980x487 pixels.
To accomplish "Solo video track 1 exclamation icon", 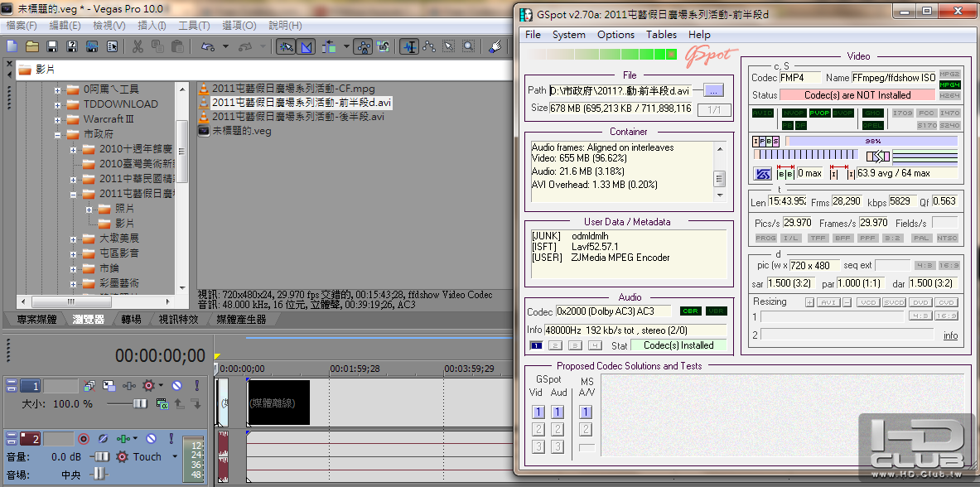I will click(x=196, y=386).
